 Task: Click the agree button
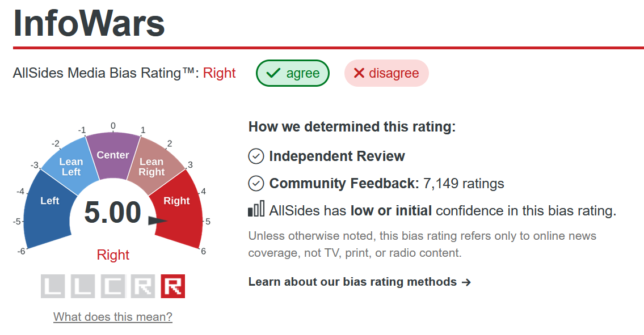click(292, 73)
